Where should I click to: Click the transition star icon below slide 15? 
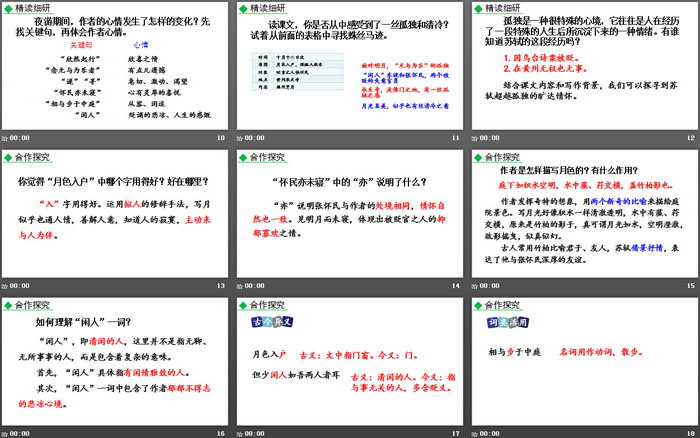coord(473,286)
